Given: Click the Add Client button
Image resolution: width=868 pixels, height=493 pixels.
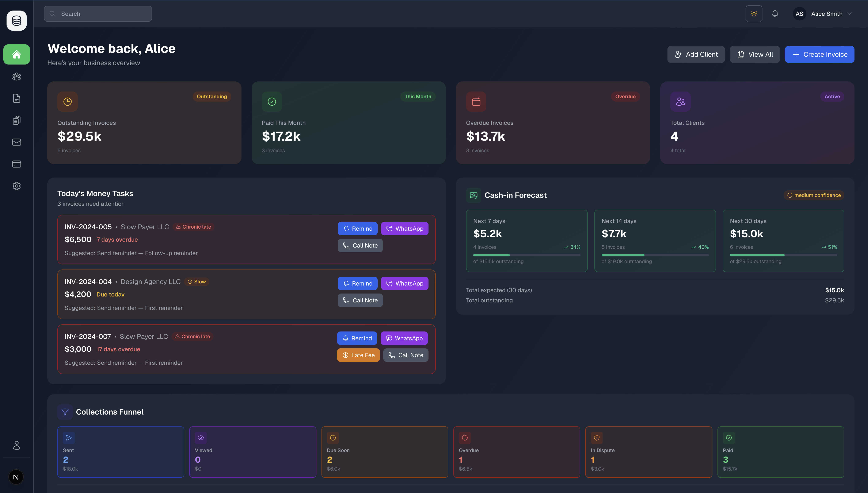Looking at the screenshot, I should point(696,54).
